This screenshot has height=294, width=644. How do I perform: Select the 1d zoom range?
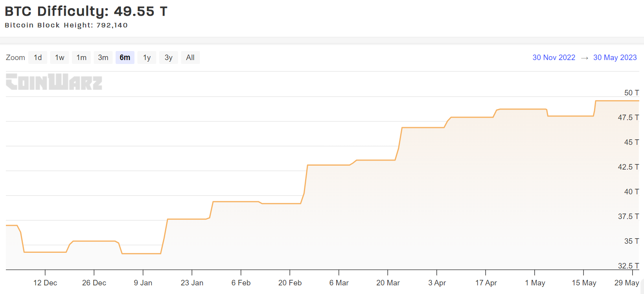[38, 58]
